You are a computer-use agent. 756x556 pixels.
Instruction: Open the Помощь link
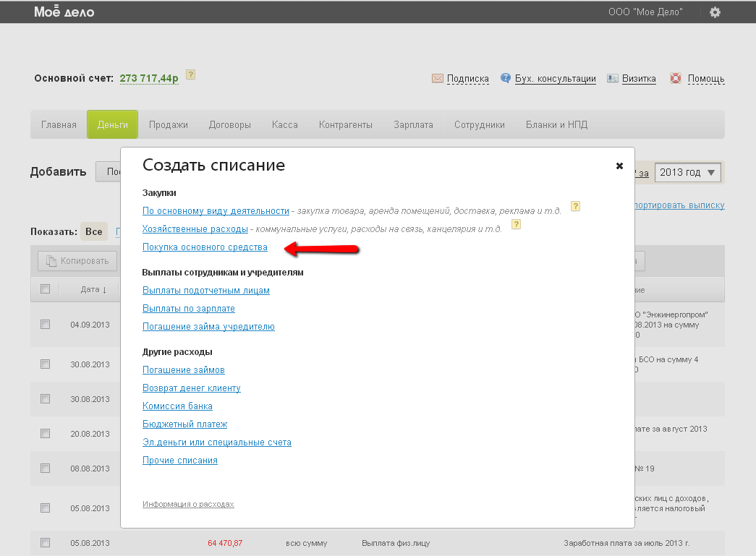pos(706,79)
